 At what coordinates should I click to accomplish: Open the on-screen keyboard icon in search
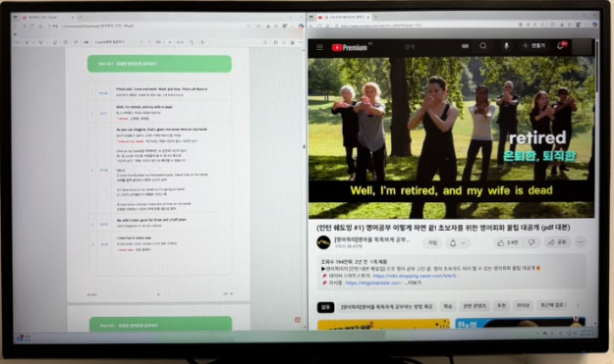(465, 46)
